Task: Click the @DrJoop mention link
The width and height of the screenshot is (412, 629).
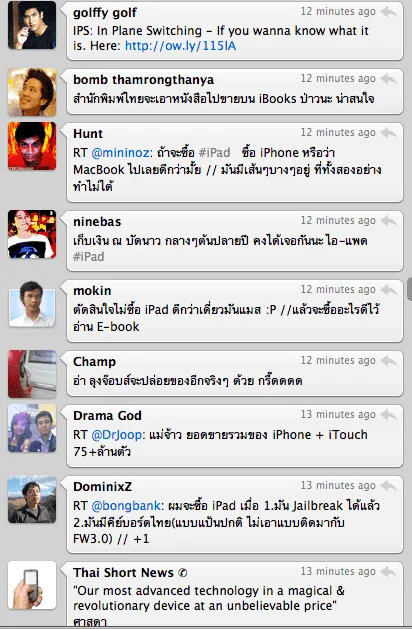Action: tap(117, 435)
